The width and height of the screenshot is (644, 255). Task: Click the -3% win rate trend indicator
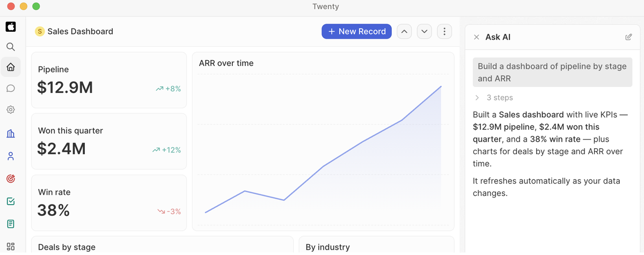tap(169, 212)
